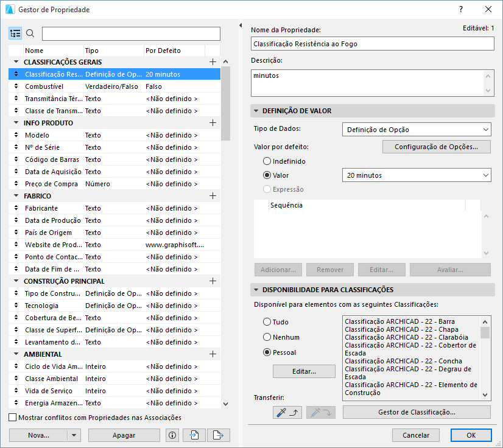Grab reorder handle of Tecnologia row
Screen dimensions: 503x448
pyautogui.click(x=16, y=306)
